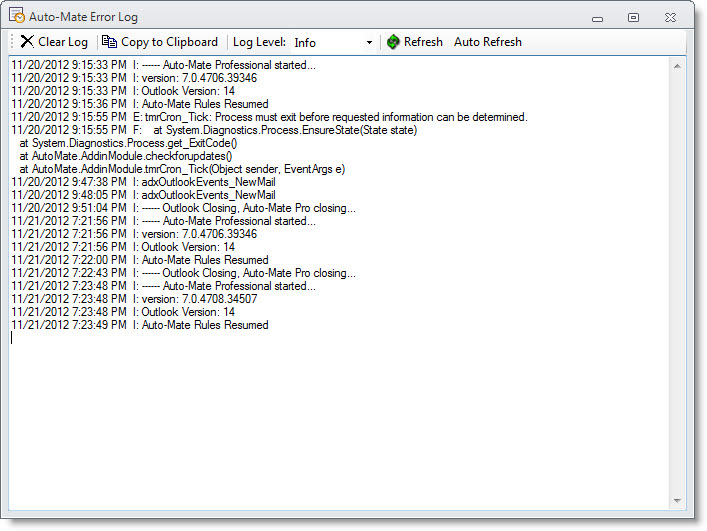
Task: Click the Auto-Mate Error Log title bar icon
Action: (17, 16)
